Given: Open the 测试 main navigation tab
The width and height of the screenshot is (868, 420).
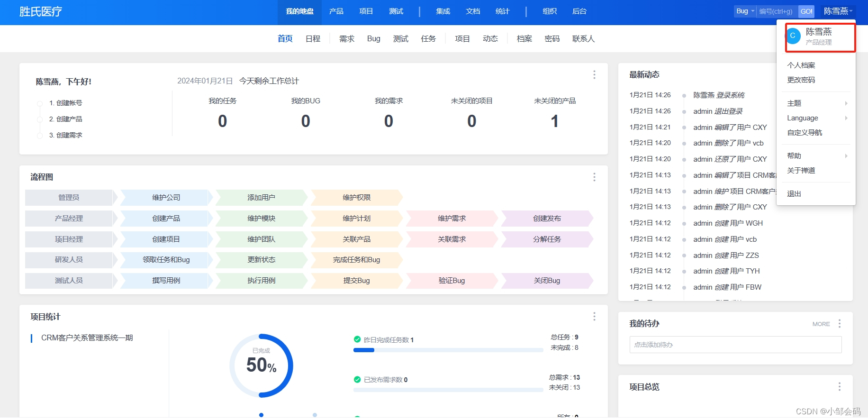Looking at the screenshot, I should tap(396, 11).
